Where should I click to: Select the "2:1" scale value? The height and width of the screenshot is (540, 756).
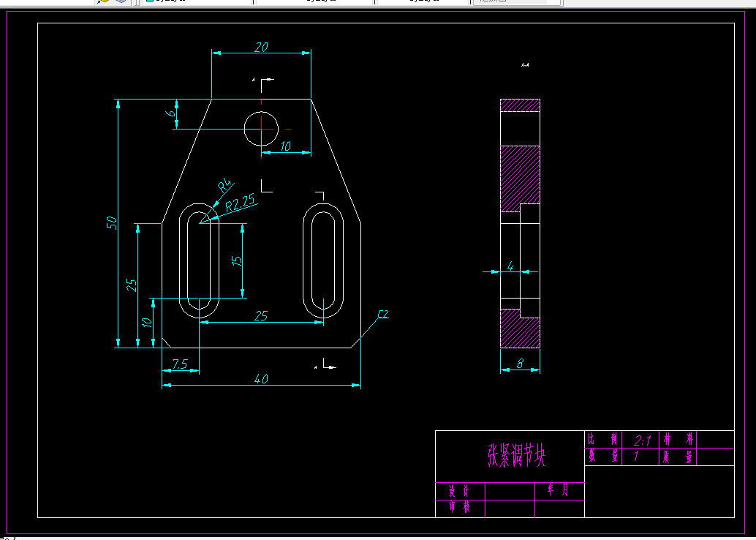[x=643, y=440]
